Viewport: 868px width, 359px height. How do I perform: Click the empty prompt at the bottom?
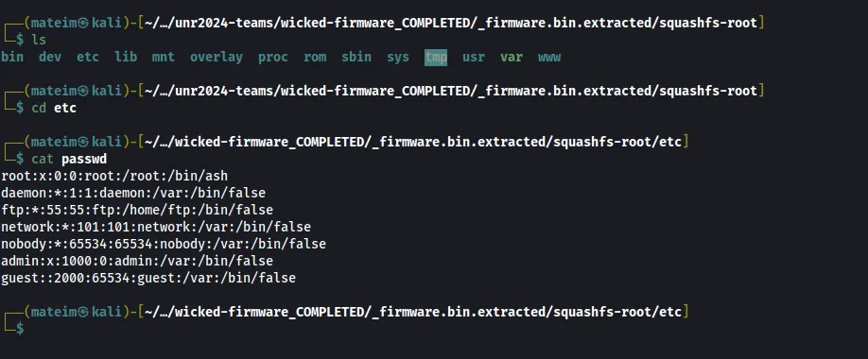click(20, 329)
